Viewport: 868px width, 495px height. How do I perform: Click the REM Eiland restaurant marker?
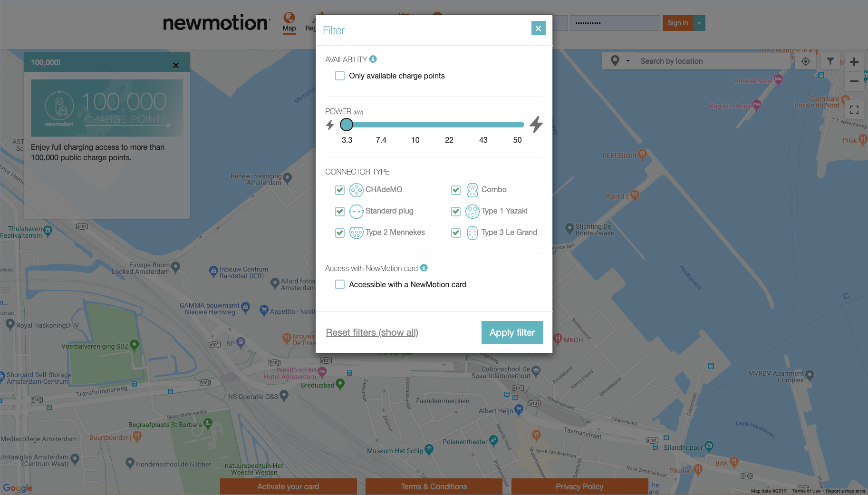tap(642, 154)
